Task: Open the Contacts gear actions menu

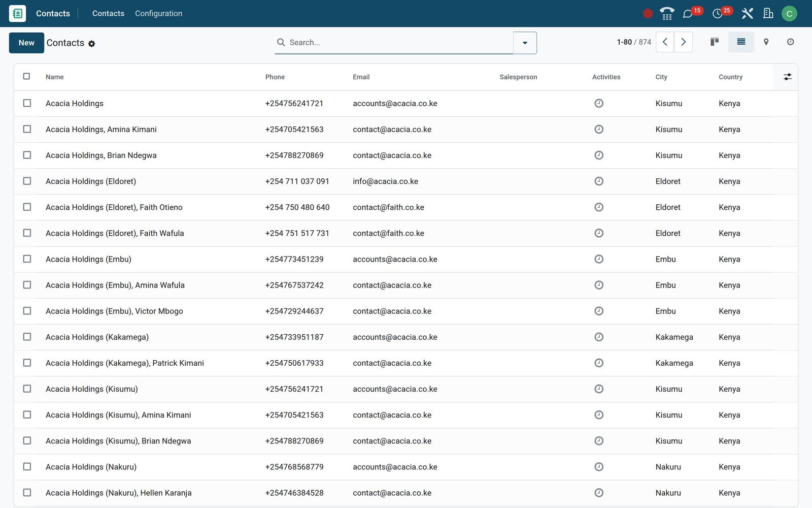Action: coord(92,44)
